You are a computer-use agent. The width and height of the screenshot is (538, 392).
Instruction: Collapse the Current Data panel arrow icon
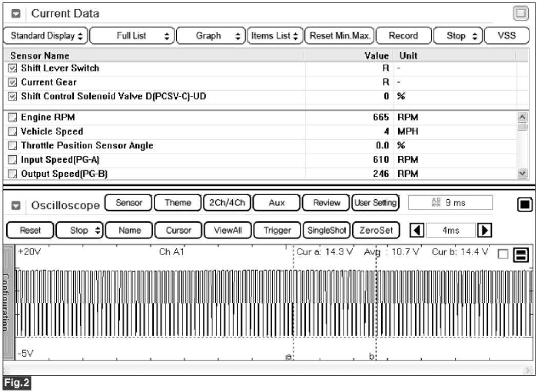coord(15,14)
